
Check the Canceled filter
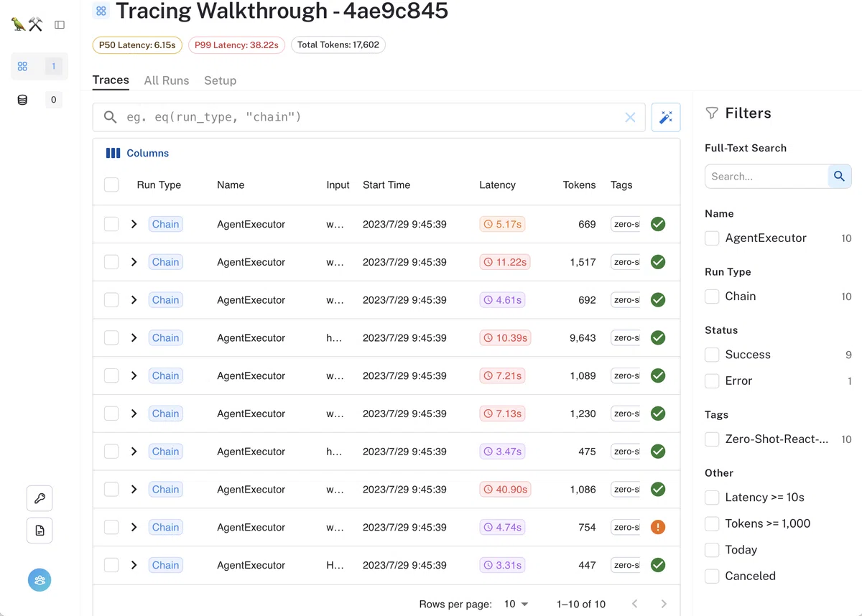pyautogui.click(x=712, y=576)
